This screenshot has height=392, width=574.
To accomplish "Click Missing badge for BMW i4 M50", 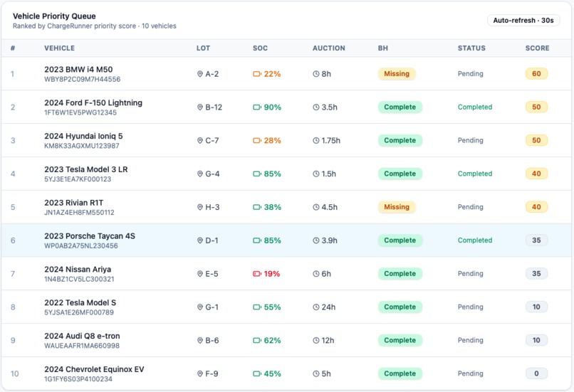I will pyautogui.click(x=397, y=74).
